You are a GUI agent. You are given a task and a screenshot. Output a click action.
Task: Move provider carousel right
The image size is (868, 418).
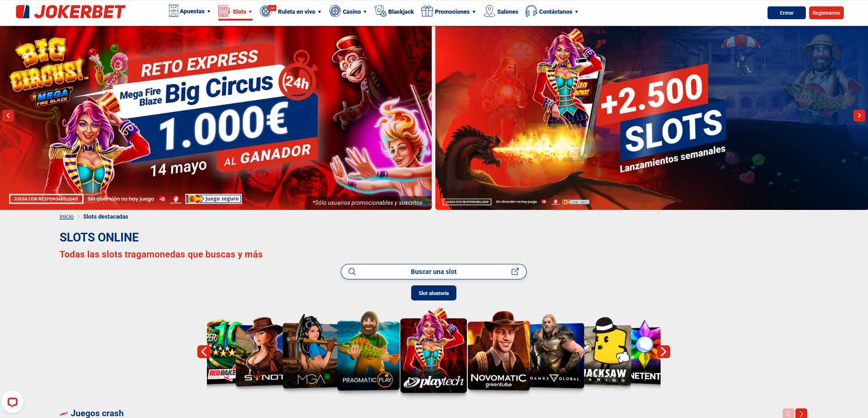coord(663,352)
